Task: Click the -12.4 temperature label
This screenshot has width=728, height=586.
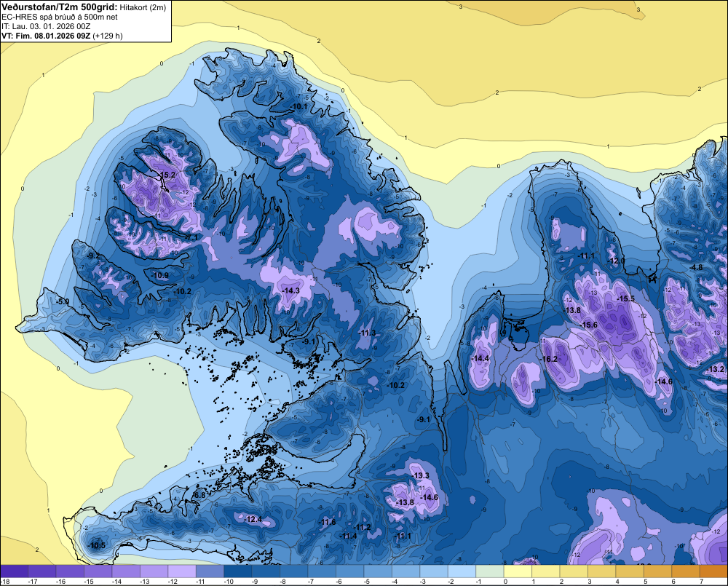Action: (253, 519)
